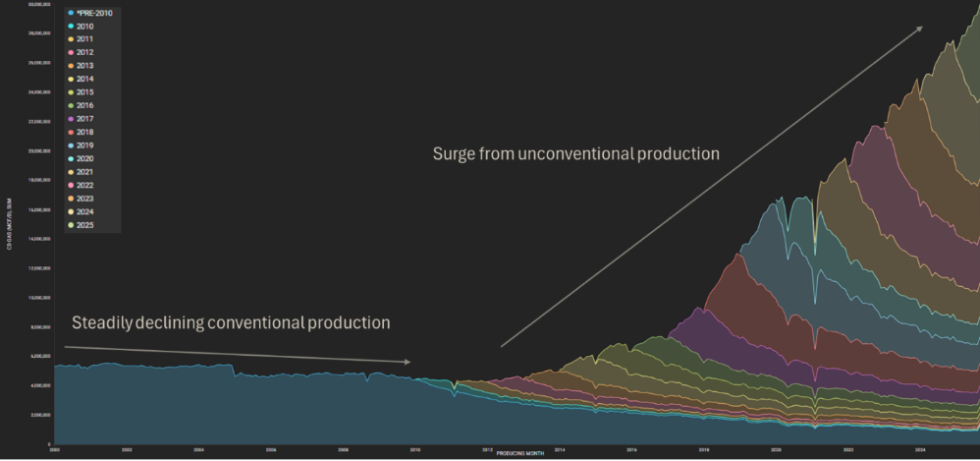Click the red 2018 legend dot
Image resolution: width=980 pixels, height=461 pixels.
pos(70,132)
